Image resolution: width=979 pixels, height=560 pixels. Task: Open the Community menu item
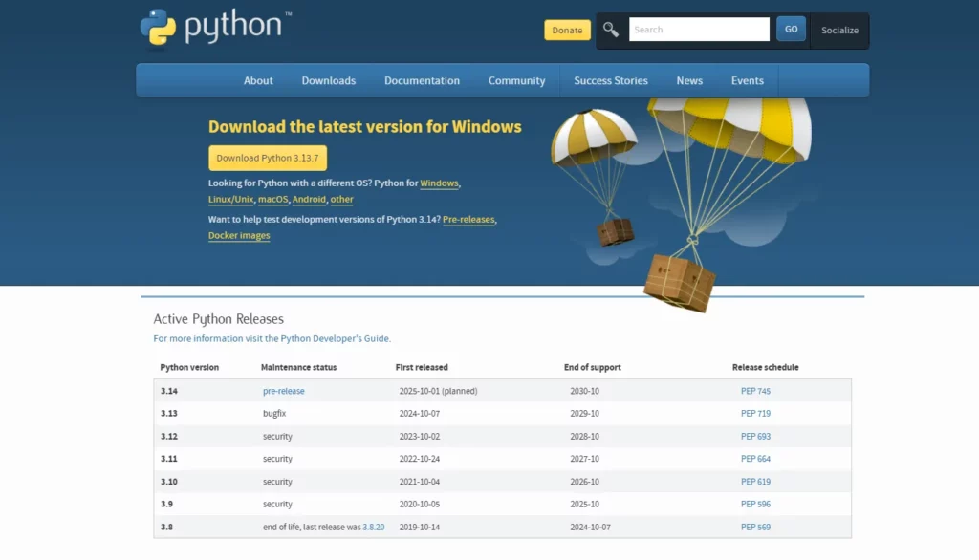click(516, 80)
